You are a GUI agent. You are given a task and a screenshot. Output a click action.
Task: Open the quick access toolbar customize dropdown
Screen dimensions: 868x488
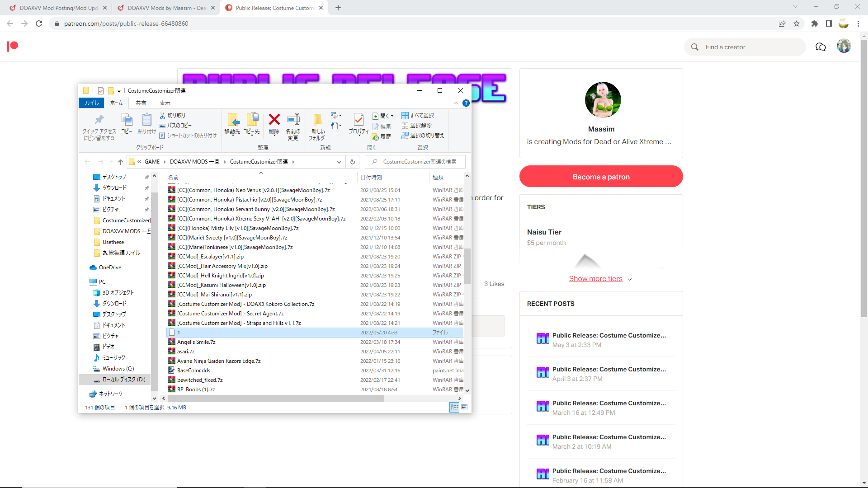click(119, 91)
